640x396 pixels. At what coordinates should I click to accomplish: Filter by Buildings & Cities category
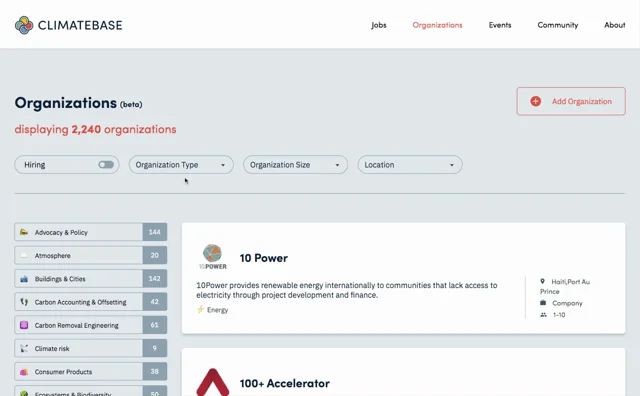pyautogui.click(x=91, y=279)
